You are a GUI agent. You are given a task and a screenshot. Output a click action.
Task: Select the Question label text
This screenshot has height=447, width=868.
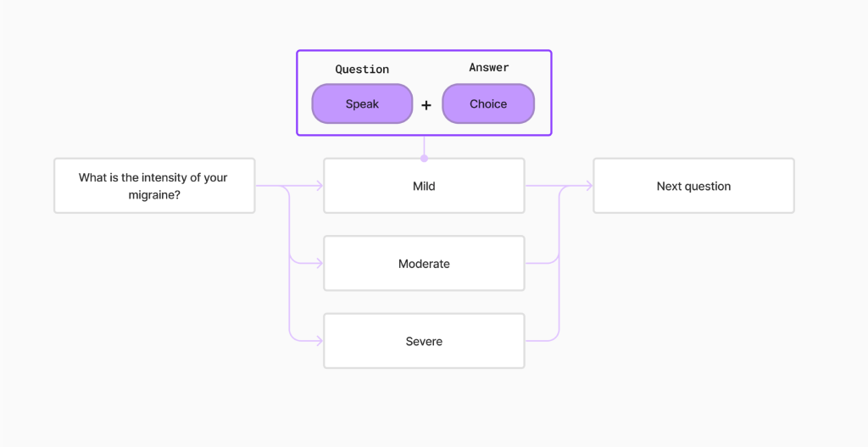point(362,70)
